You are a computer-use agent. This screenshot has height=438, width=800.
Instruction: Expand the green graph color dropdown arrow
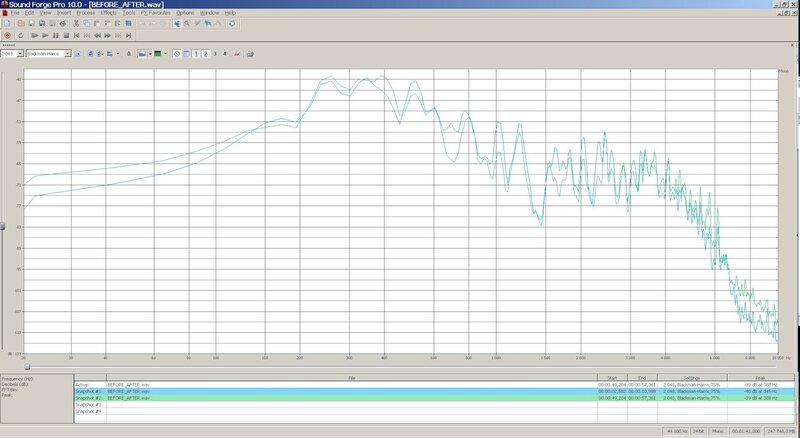coord(164,53)
